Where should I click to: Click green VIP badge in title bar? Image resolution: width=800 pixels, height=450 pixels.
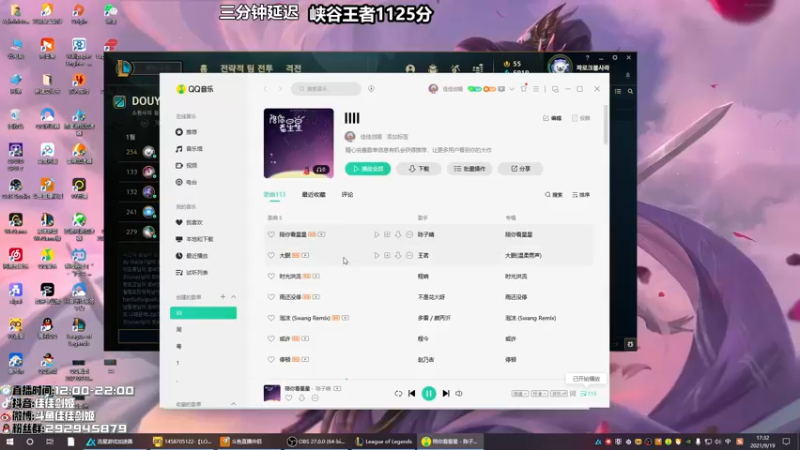(474, 89)
